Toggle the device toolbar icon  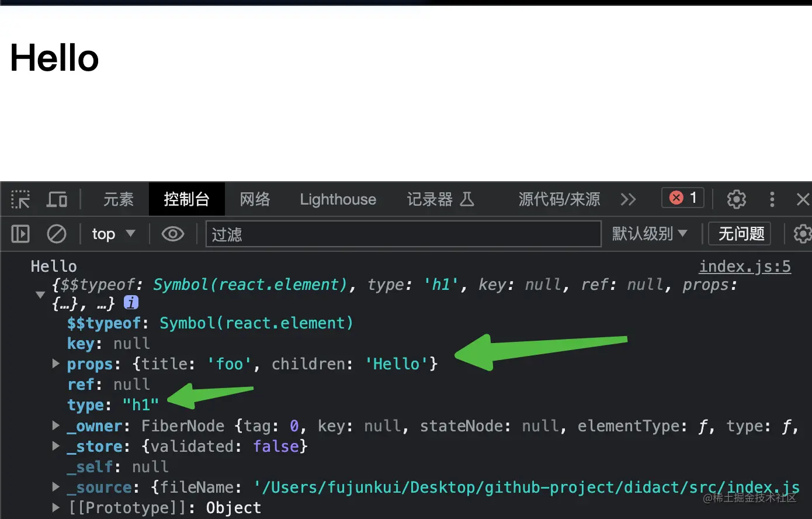tap(57, 200)
